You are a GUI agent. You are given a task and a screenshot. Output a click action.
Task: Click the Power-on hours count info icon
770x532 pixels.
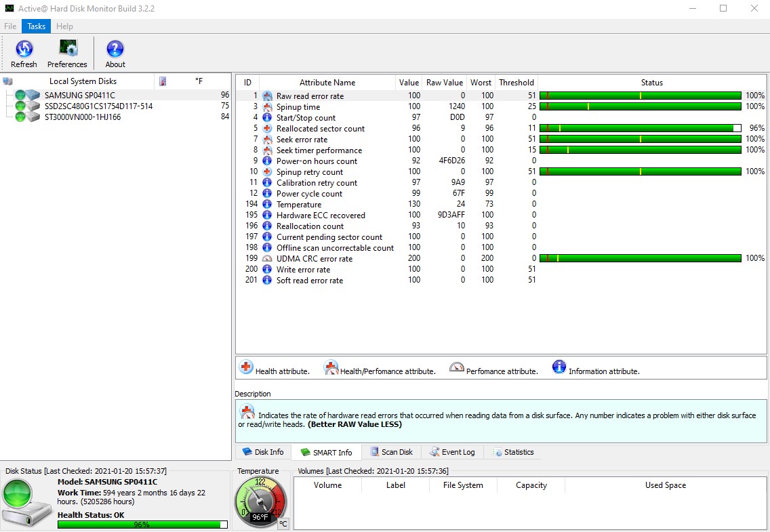click(267, 161)
